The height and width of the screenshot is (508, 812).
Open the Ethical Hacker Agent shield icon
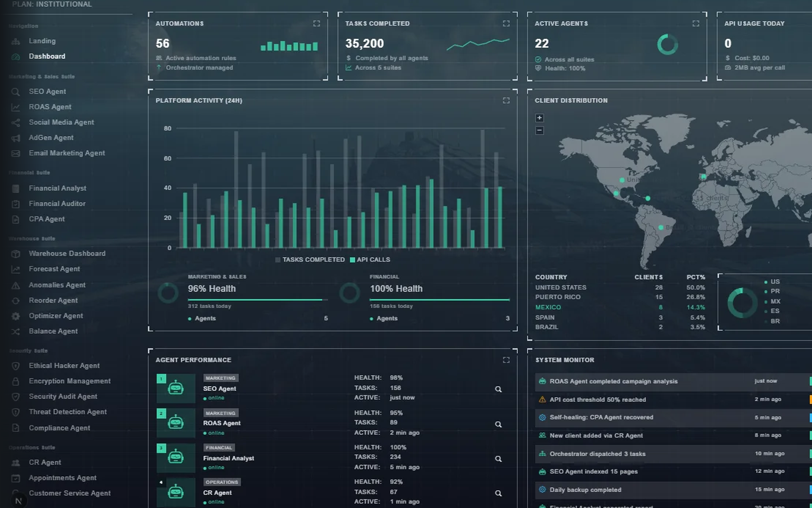coord(16,366)
